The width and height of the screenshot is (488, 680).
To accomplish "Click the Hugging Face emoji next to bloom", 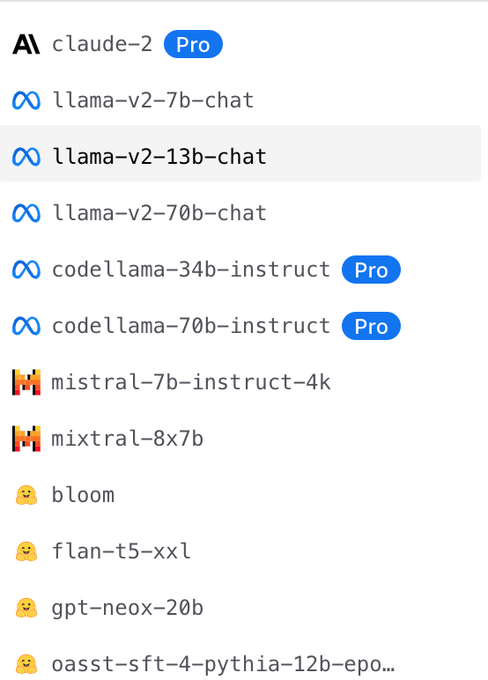I will click(x=26, y=495).
